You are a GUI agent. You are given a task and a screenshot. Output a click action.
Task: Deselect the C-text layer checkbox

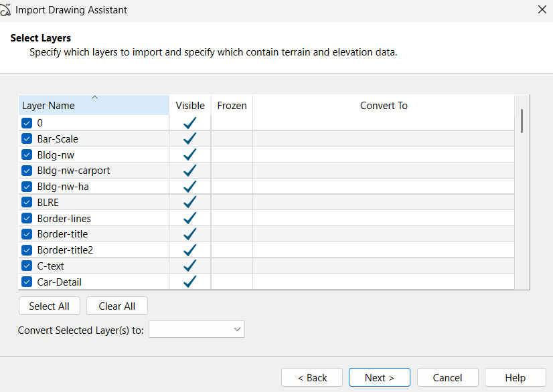(27, 266)
